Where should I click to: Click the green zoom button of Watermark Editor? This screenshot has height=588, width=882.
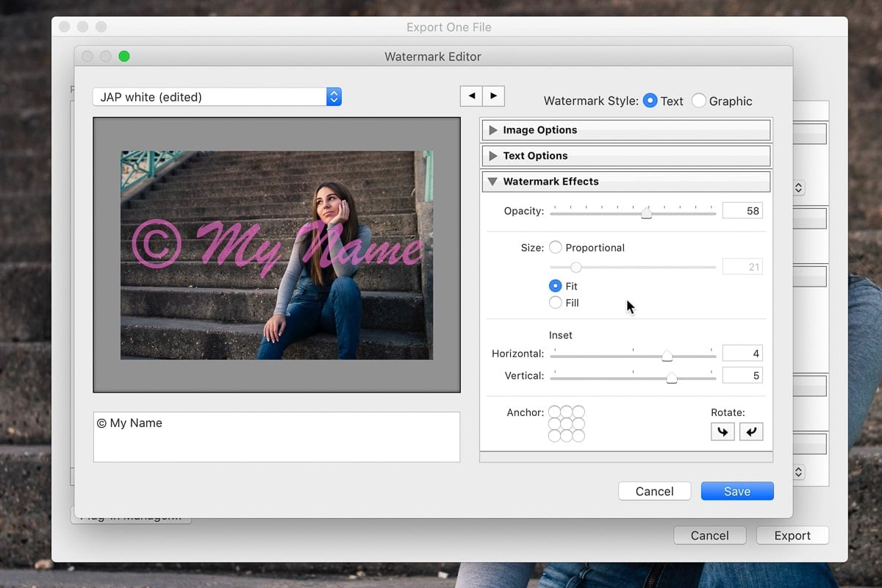point(123,56)
